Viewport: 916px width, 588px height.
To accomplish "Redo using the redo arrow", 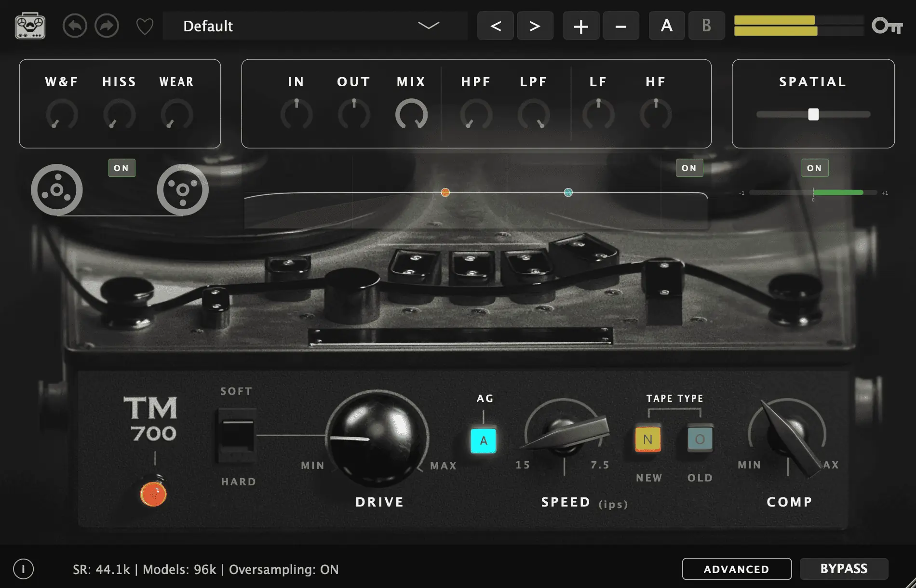I will [107, 26].
